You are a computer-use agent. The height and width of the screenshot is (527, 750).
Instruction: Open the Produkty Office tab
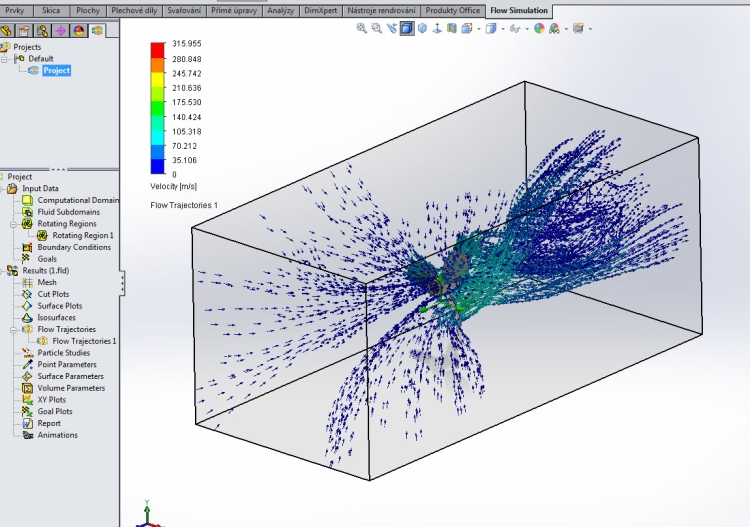(x=452, y=11)
